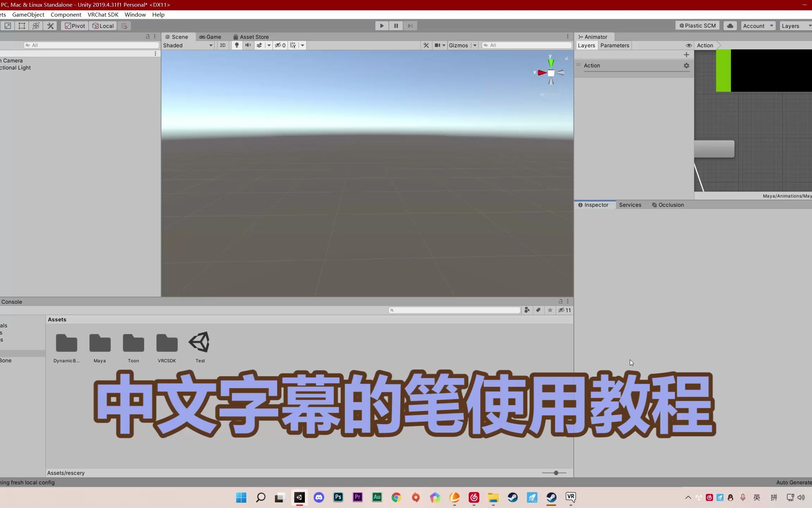The height and width of the screenshot is (508, 812).
Task: Adjust the asset icon size slider
Action: coord(556,473)
